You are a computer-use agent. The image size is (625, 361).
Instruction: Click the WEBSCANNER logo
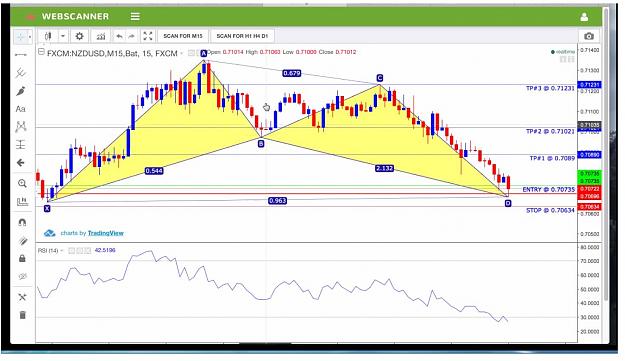pos(67,16)
